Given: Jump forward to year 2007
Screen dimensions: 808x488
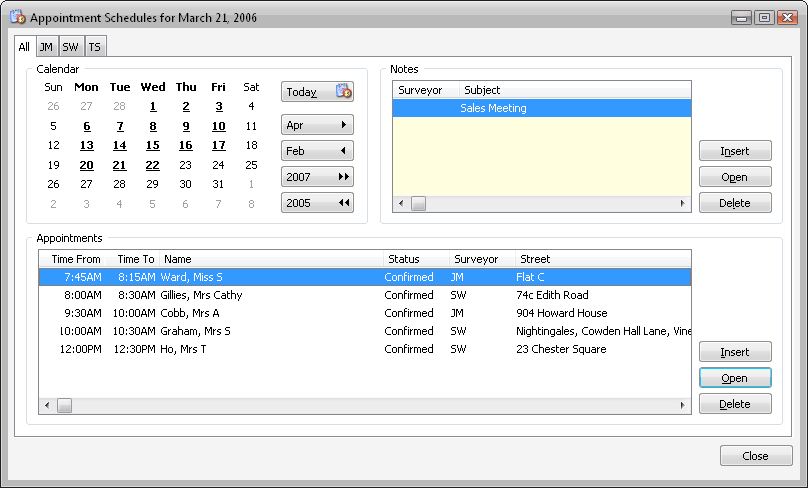Looking at the screenshot, I should [317, 177].
